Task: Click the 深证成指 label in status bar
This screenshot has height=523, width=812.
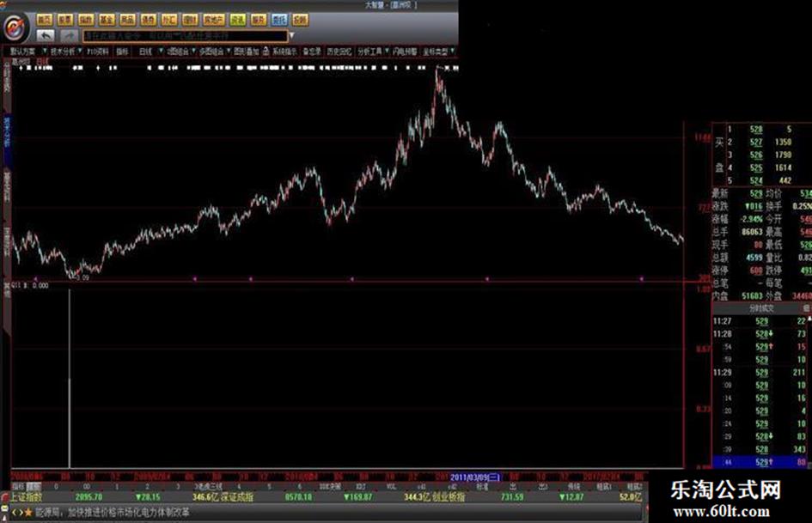Action: click(x=237, y=497)
